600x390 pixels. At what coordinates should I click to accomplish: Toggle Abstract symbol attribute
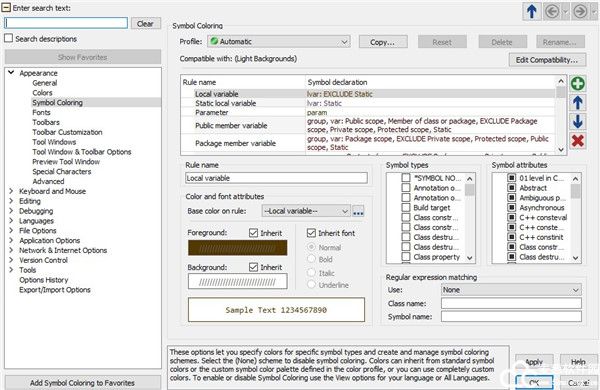pos(512,188)
